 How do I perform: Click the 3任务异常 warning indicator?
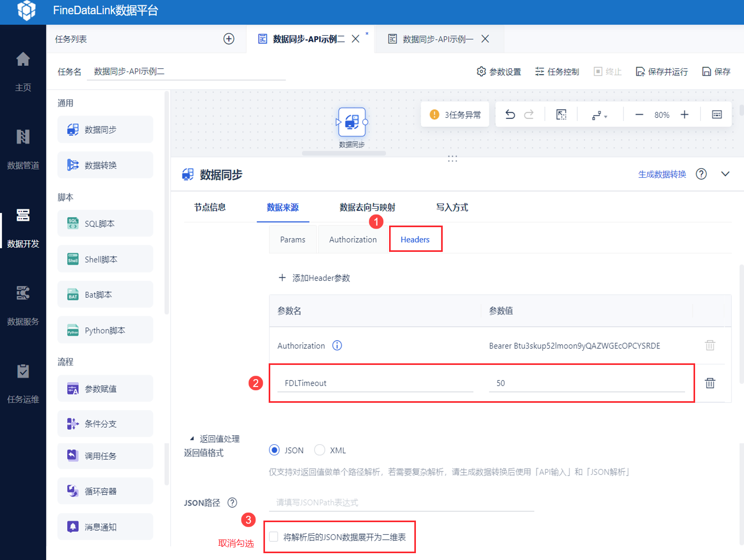coord(455,115)
